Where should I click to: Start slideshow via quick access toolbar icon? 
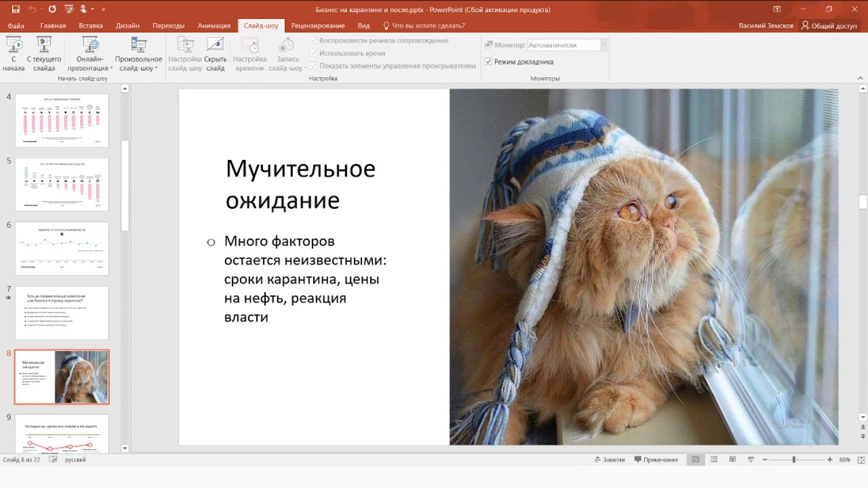tap(68, 9)
